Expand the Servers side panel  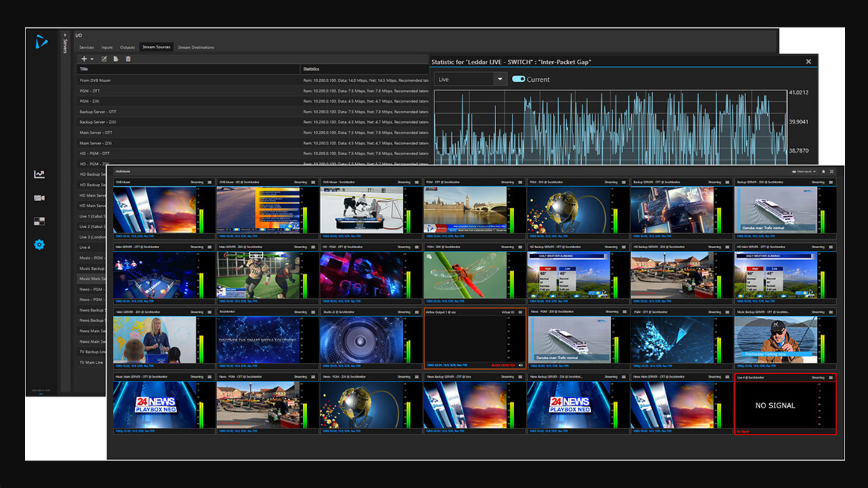pyautogui.click(x=65, y=35)
